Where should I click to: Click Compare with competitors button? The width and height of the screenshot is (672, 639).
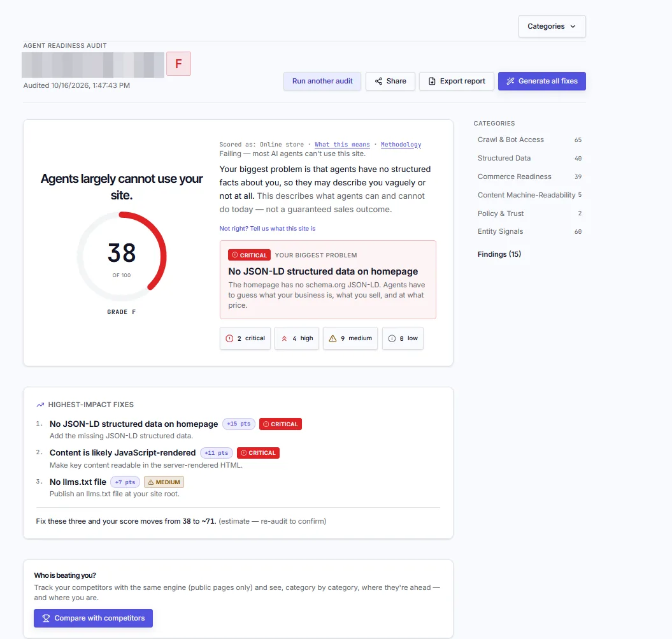94,618
